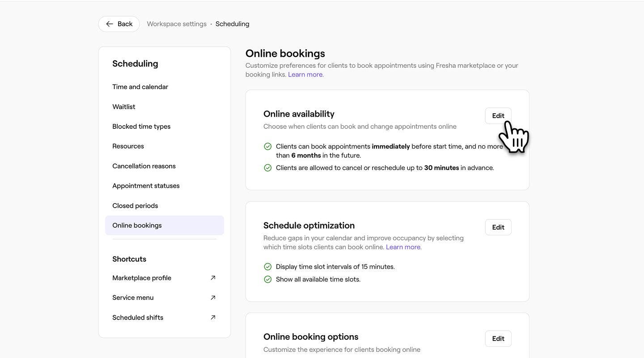Image resolution: width=644 pixels, height=358 pixels.
Task: Select Closed periods in sidebar
Action: point(135,205)
